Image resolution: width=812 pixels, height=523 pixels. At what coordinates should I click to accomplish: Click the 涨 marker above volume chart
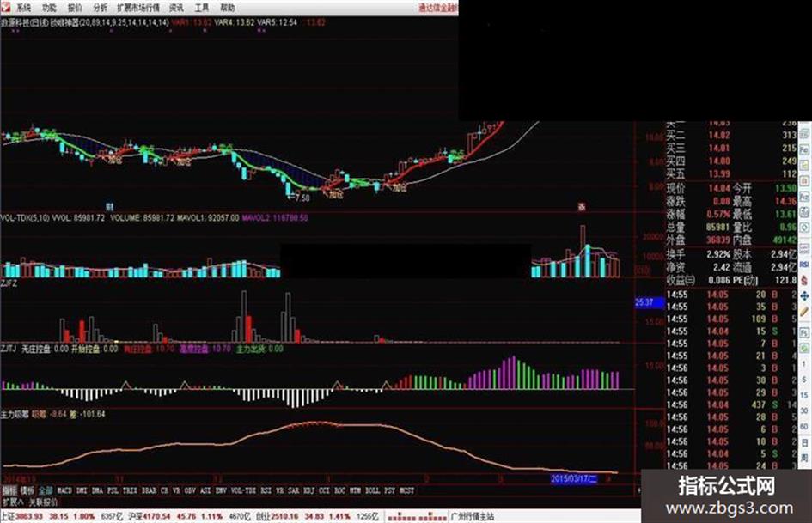coord(582,207)
